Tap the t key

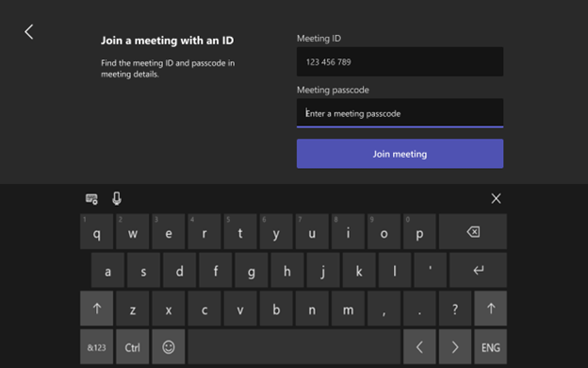tap(240, 232)
